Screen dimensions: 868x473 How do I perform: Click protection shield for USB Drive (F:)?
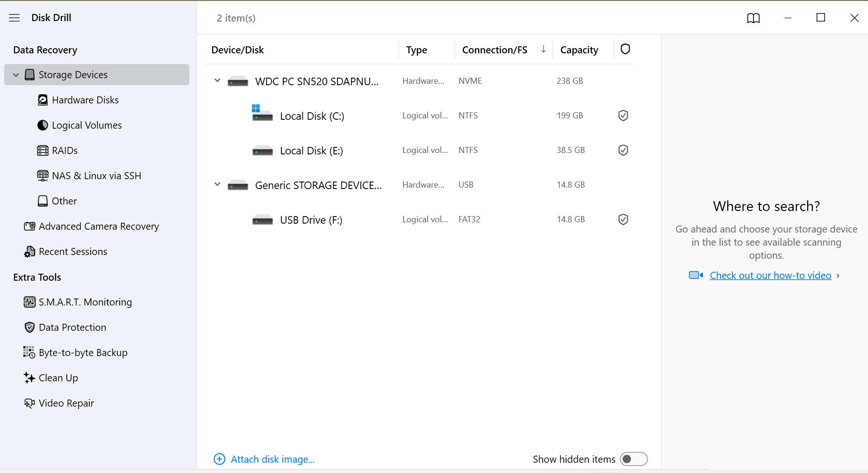coord(623,219)
